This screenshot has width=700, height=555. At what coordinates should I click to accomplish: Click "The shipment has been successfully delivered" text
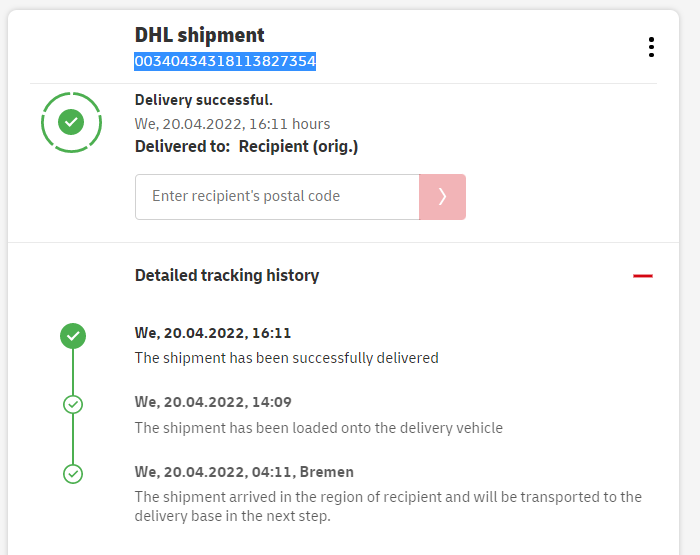(287, 357)
